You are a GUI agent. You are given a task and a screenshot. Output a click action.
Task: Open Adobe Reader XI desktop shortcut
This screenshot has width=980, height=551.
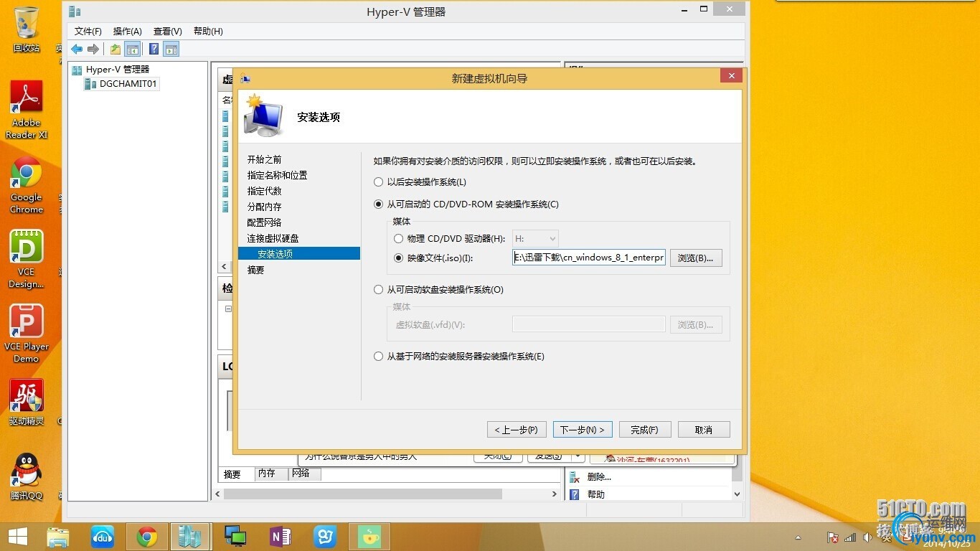coord(27,110)
